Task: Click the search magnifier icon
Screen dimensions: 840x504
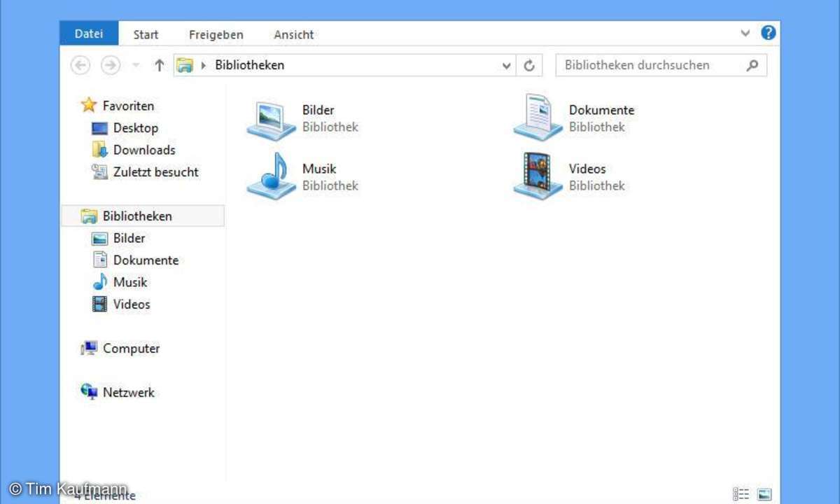Action: coord(752,65)
